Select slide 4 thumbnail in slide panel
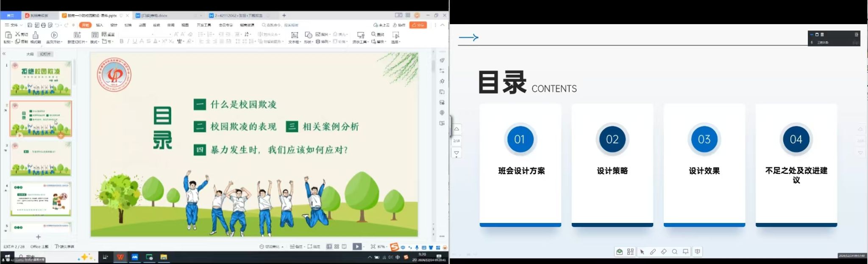Screen dimensions: 868x264 pos(41,199)
